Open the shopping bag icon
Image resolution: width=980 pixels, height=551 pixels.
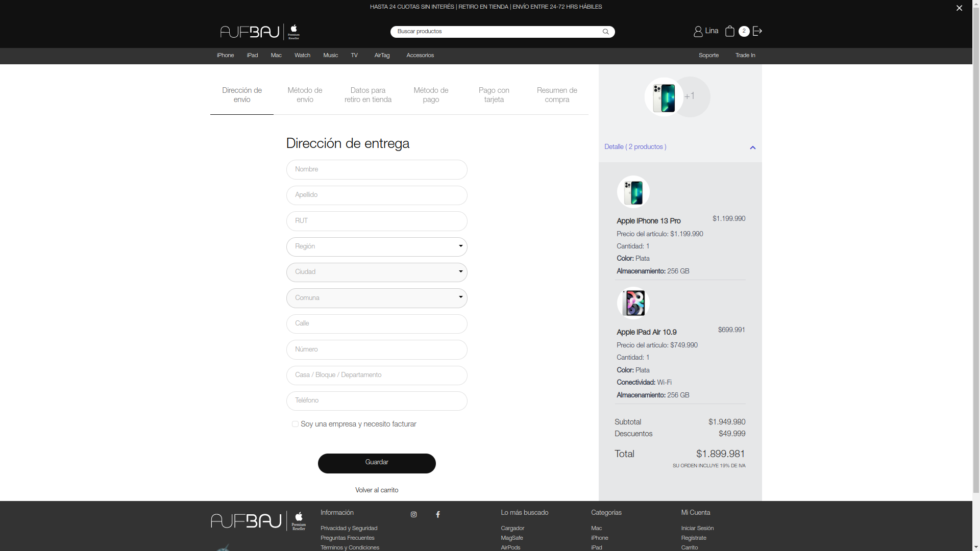(x=729, y=31)
